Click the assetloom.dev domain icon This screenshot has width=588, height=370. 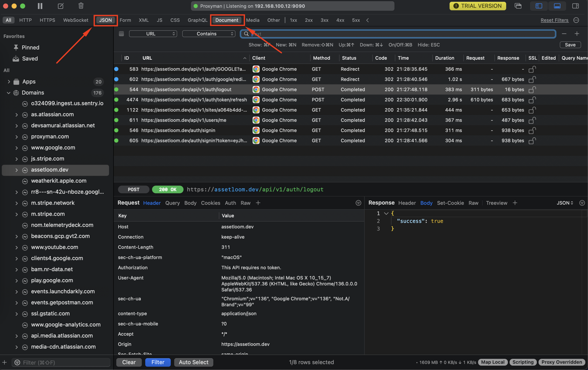[25, 170]
